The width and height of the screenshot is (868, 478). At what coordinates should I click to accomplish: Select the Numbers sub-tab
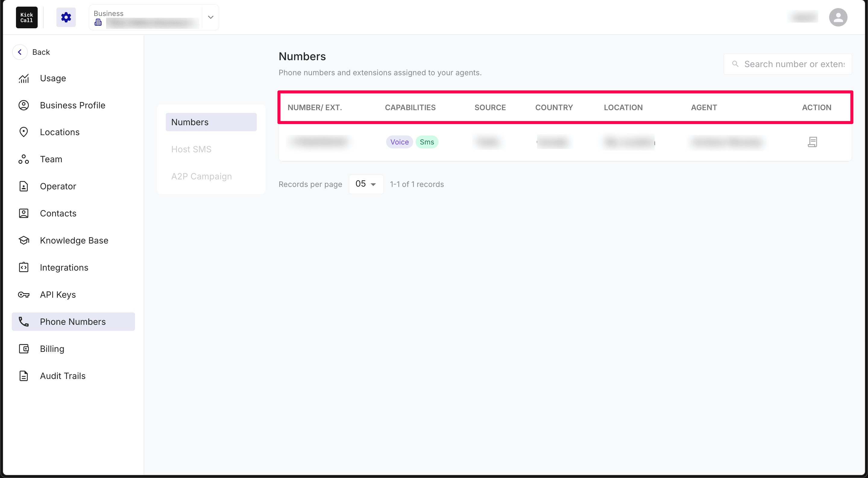pos(211,122)
